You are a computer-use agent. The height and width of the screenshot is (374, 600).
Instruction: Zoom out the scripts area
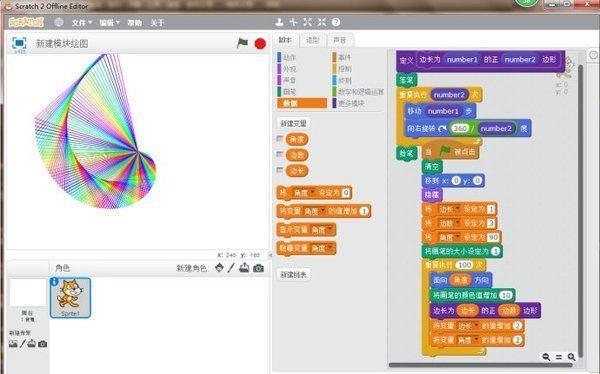[546, 357]
